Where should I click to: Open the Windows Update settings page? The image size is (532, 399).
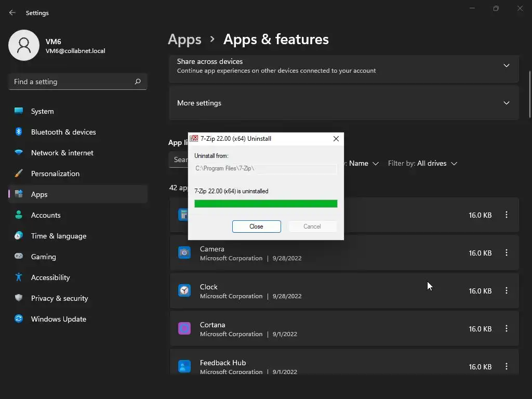coord(58,319)
